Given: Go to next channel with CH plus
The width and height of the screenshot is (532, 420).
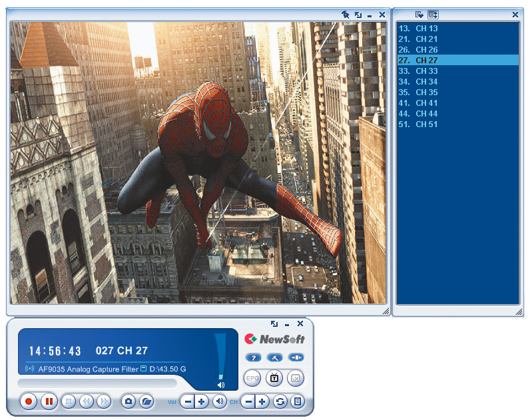Looking at the screenshot, I should (262, 401).
